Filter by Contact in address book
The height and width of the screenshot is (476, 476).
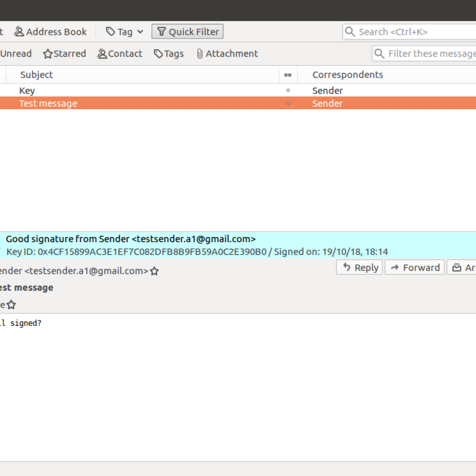coord(120,53)
